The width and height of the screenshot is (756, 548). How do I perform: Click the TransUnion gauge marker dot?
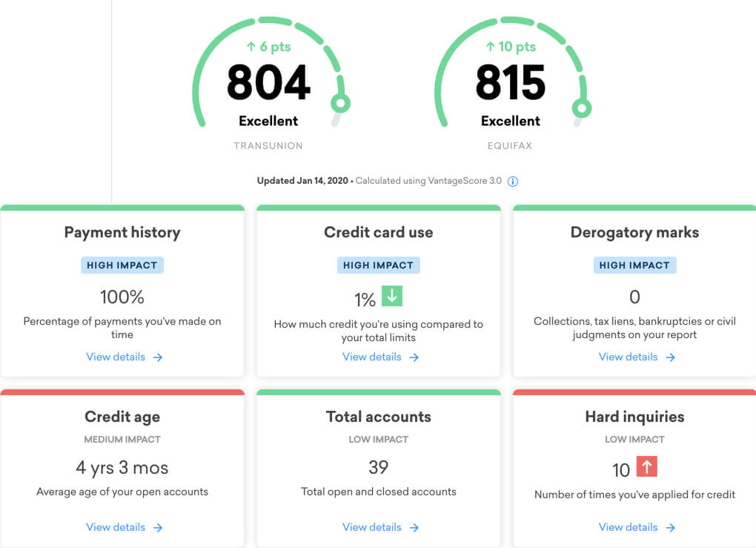340,103
